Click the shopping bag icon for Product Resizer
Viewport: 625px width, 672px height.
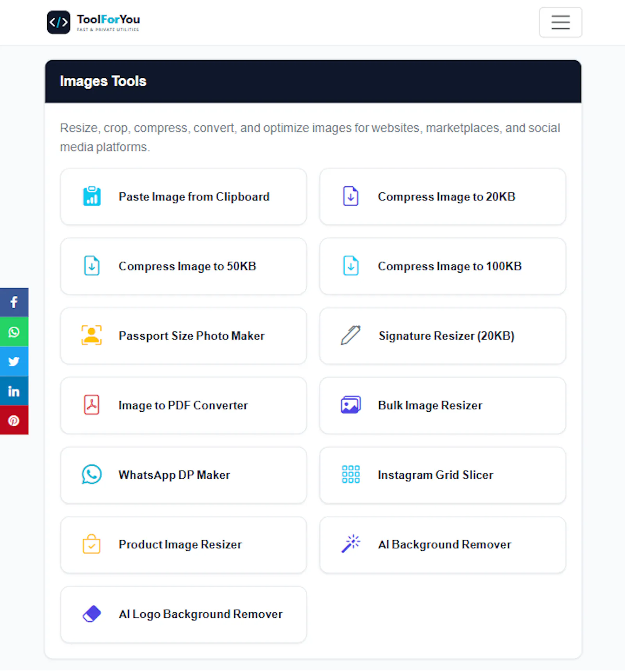(92, 544)
